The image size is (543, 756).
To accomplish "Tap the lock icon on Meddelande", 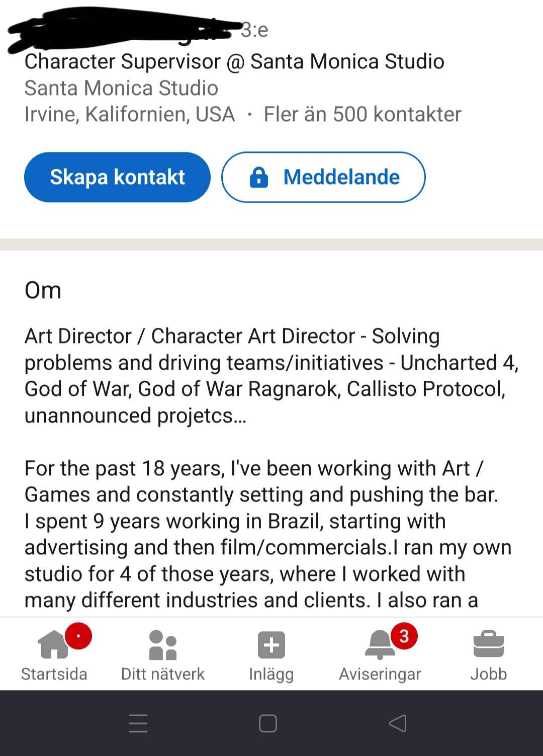I will click(x=259, y=177).
